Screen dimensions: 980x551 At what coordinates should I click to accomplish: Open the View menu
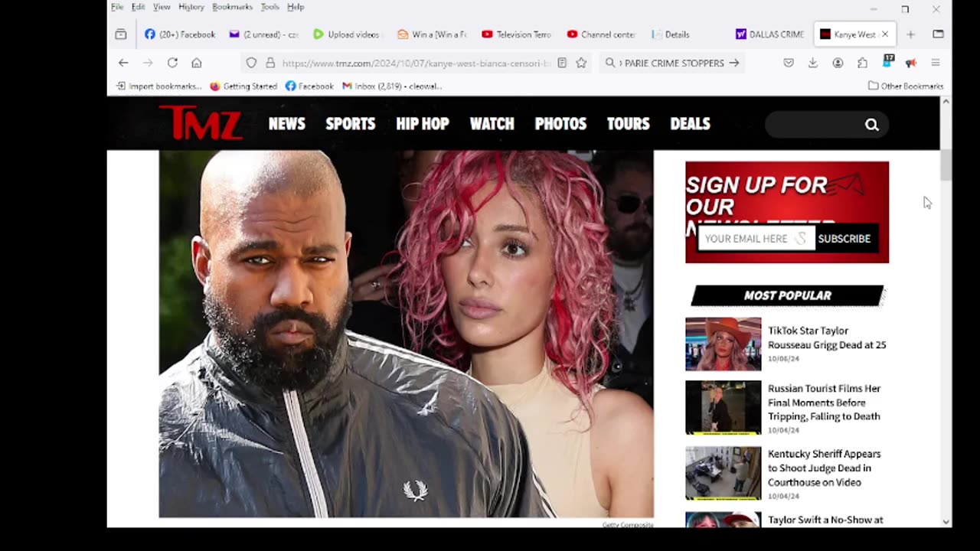pyautogui.click(x=162, y=7)
